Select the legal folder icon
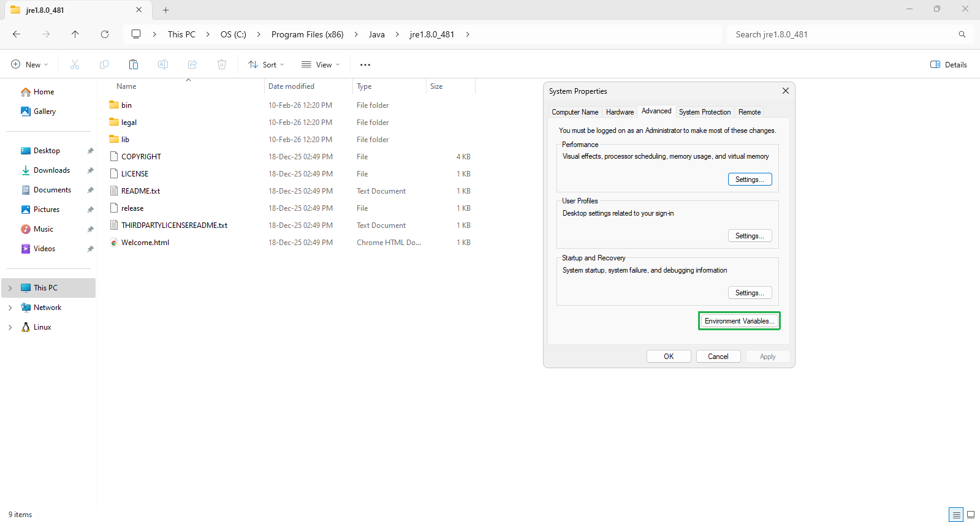This screenshot has width=980, height=522. 114,122
